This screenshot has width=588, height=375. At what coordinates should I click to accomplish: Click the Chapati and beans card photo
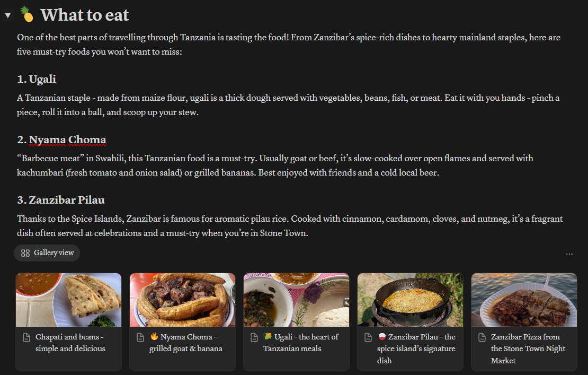(68, 299)
